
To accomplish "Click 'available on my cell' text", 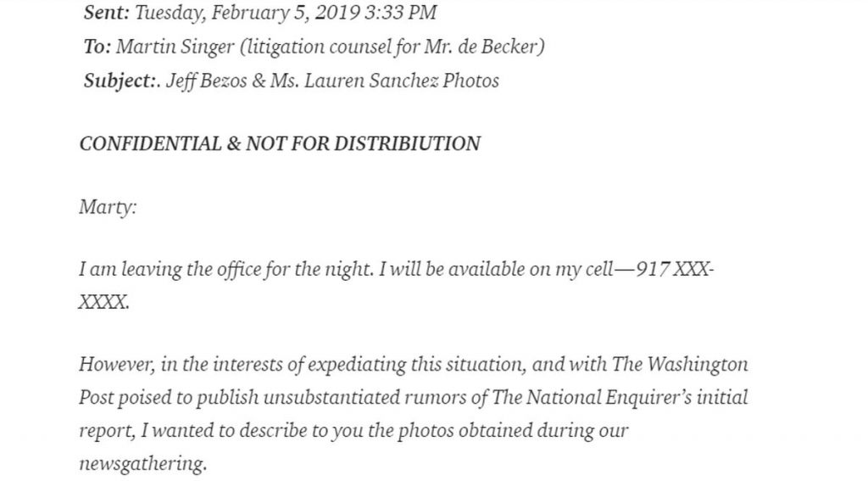I will tap(531, 270).
